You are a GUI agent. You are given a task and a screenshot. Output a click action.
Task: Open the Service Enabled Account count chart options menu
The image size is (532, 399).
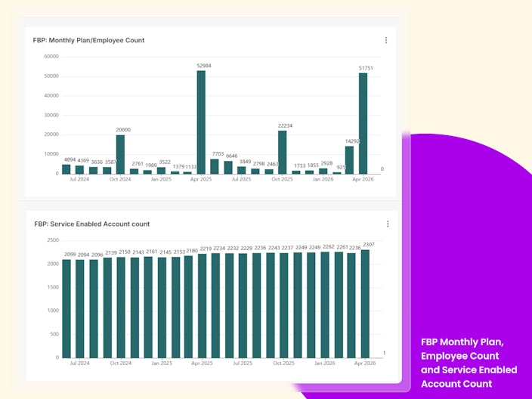coord(388,224)
